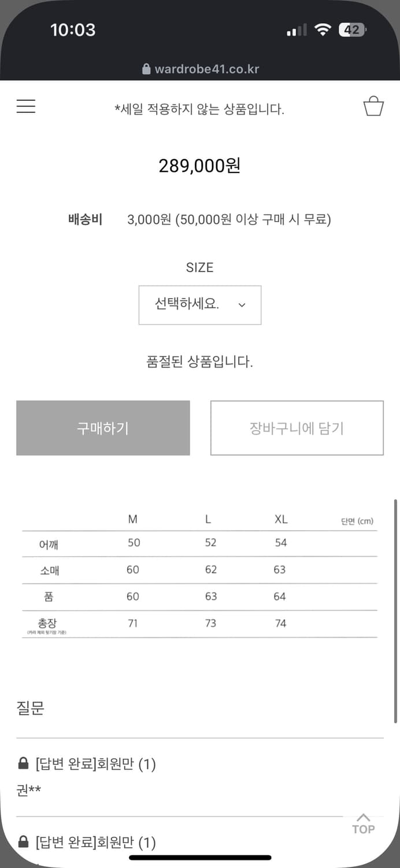Tap the lock icon on the first 회원만 question
Image resolution: width=400 pixels, height=868 pixels.
(24, 763)
